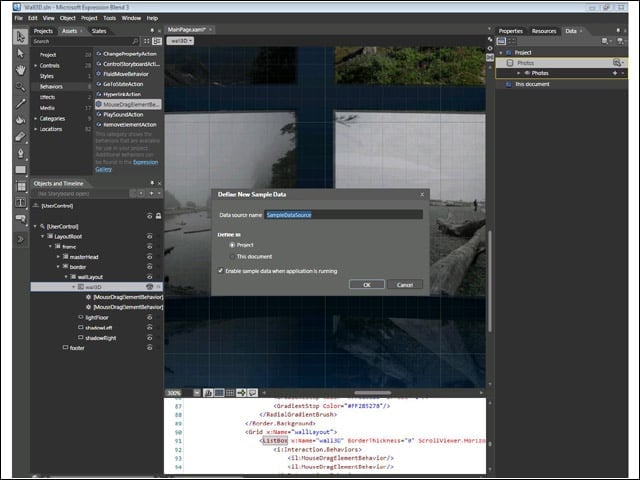Select the Pan hand tool

pos(20,70)
